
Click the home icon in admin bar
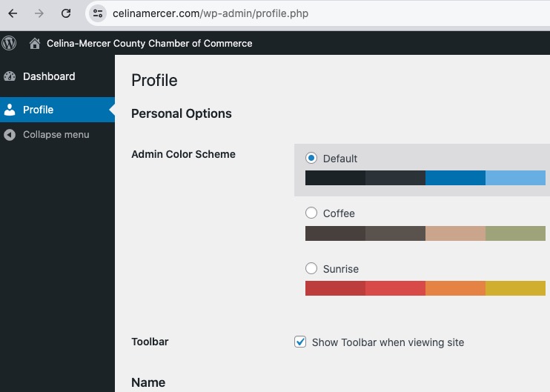35,43
